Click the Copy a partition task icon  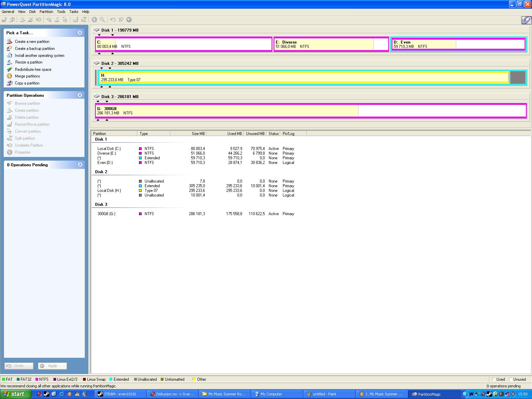click(10, 83)
